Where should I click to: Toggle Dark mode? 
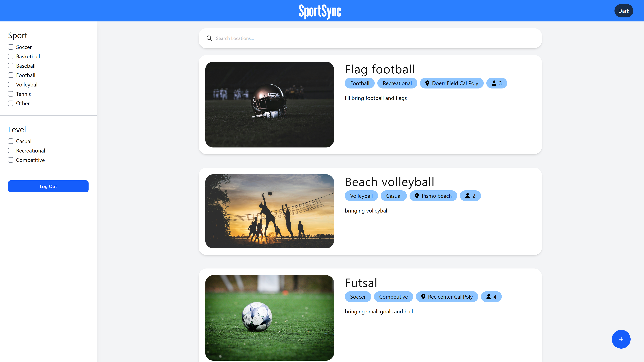[624, 11]
